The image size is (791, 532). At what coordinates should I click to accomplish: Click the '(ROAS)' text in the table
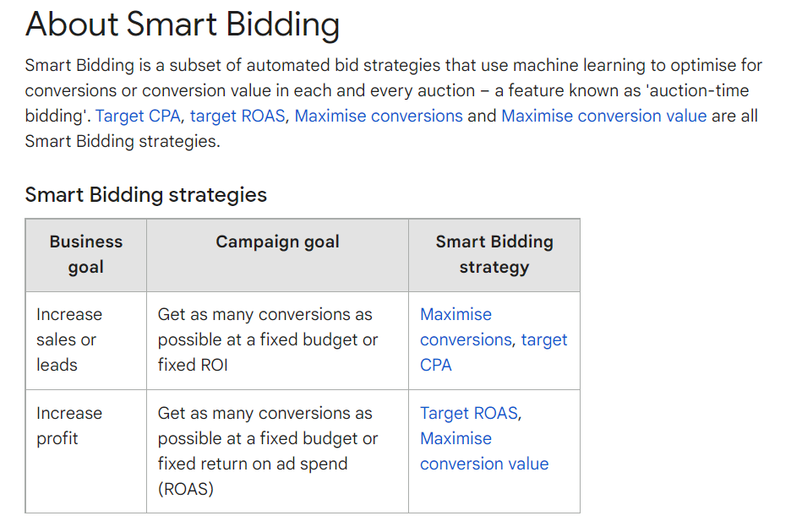coord(186,489)
